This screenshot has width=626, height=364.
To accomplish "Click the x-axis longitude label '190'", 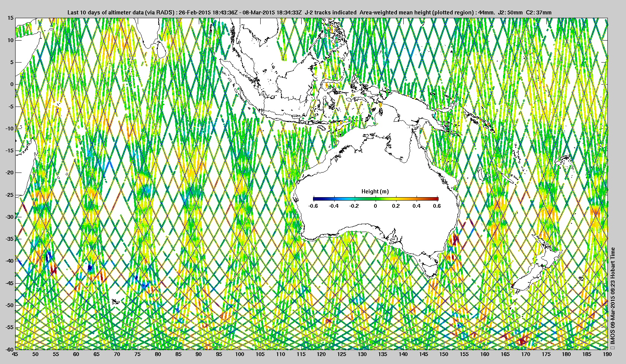I will pos(607,354).
